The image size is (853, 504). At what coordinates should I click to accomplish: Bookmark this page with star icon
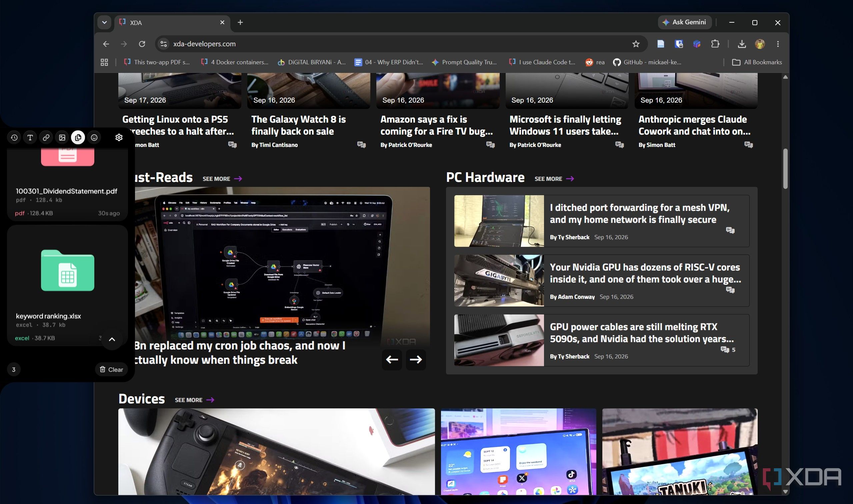coord(636,44)
